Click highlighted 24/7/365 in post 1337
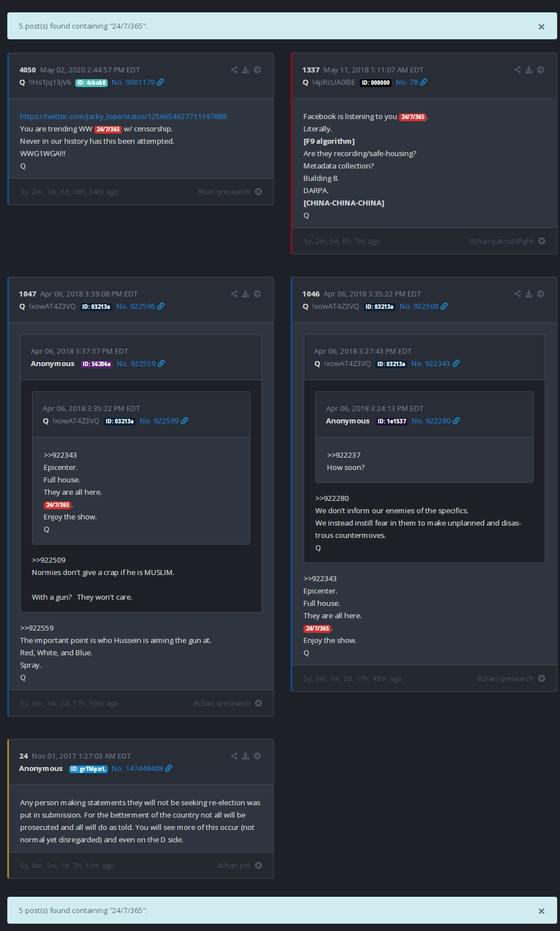This screenshot has width=560, height=931. (413, 117)
